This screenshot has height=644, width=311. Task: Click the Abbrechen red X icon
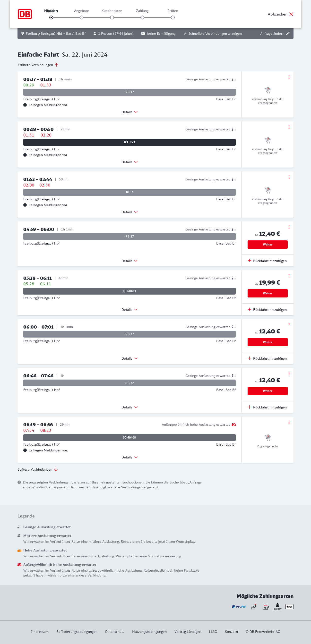pyautogui.click(x=291, y=14)
